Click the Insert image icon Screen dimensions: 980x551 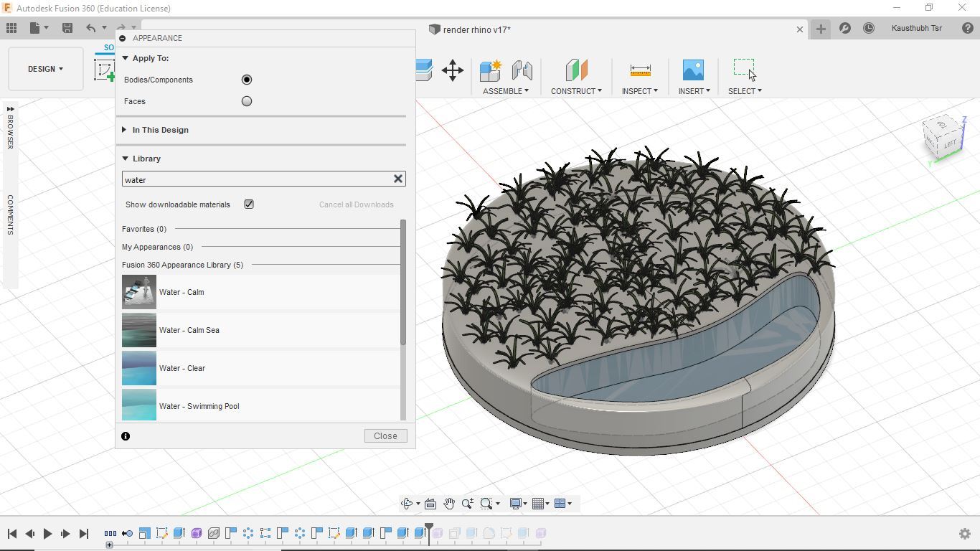(693, 70)
